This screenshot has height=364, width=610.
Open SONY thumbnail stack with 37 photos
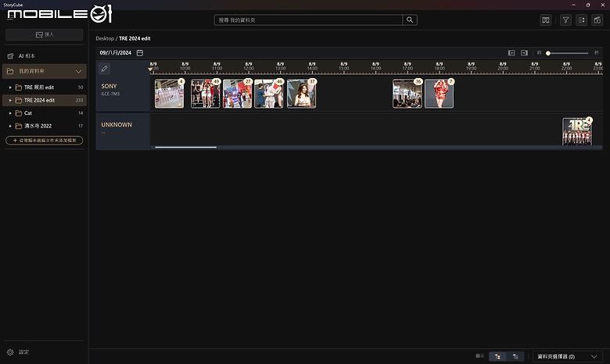coord(302,94)
